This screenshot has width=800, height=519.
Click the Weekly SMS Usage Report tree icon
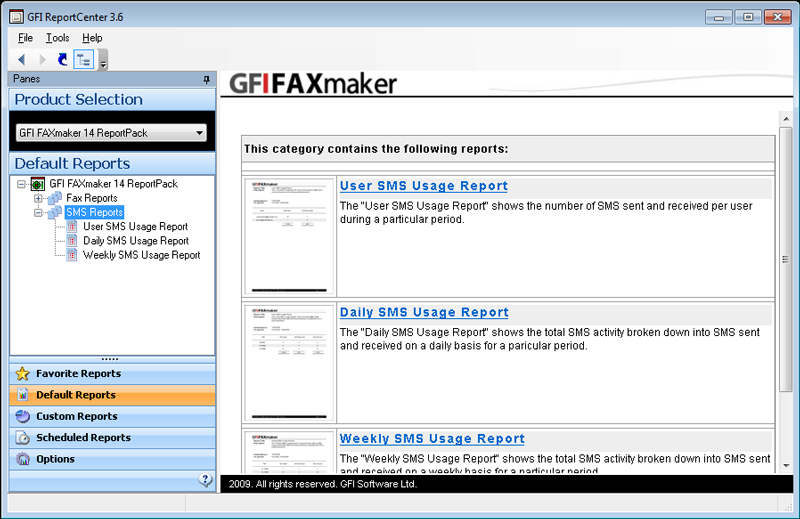click(72, 255)
